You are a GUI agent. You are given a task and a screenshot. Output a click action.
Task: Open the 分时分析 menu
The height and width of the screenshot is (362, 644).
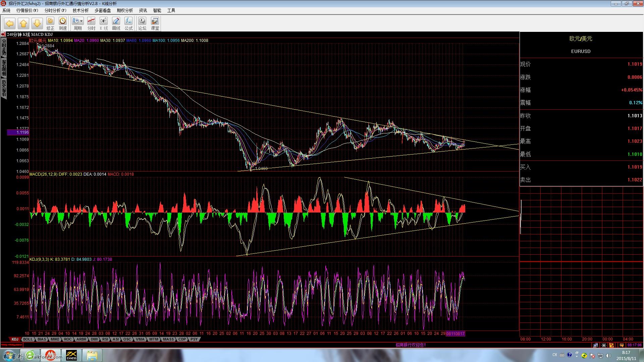(55, 10)
